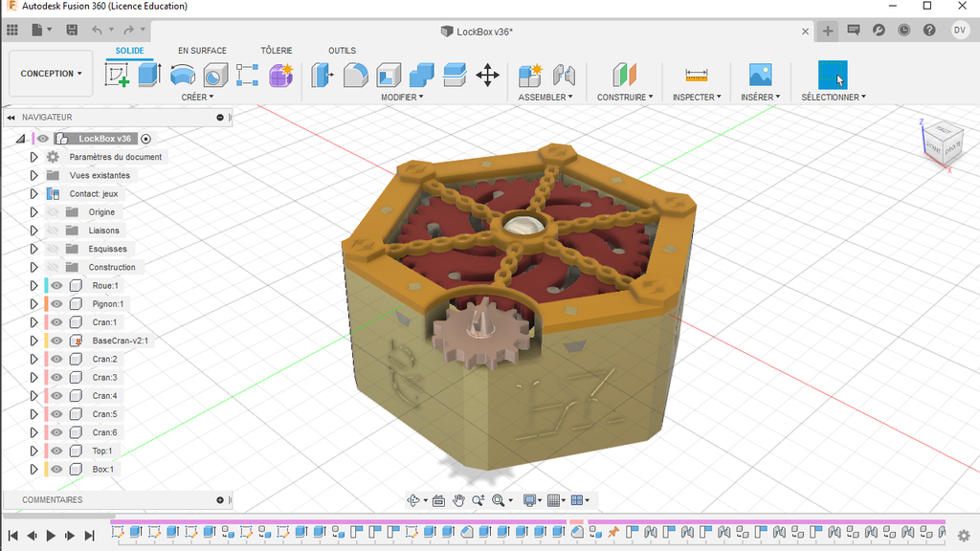Screen dimensions: 980x551
Task: Activate the Orbit tool
Action: (x=415, y=499)
